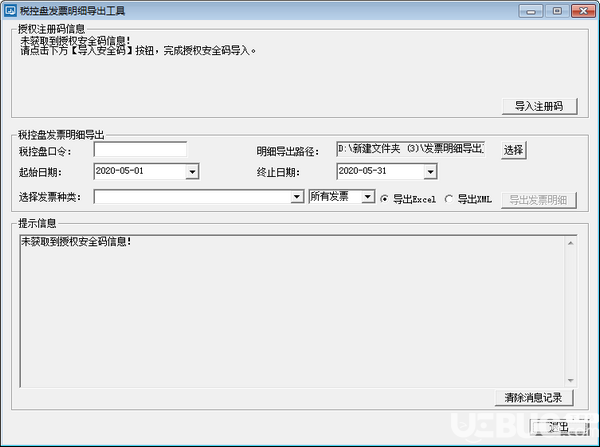The image size is (600, 447).
Task: Click the 导入注册码 button
Action: [x=539, y=106]
